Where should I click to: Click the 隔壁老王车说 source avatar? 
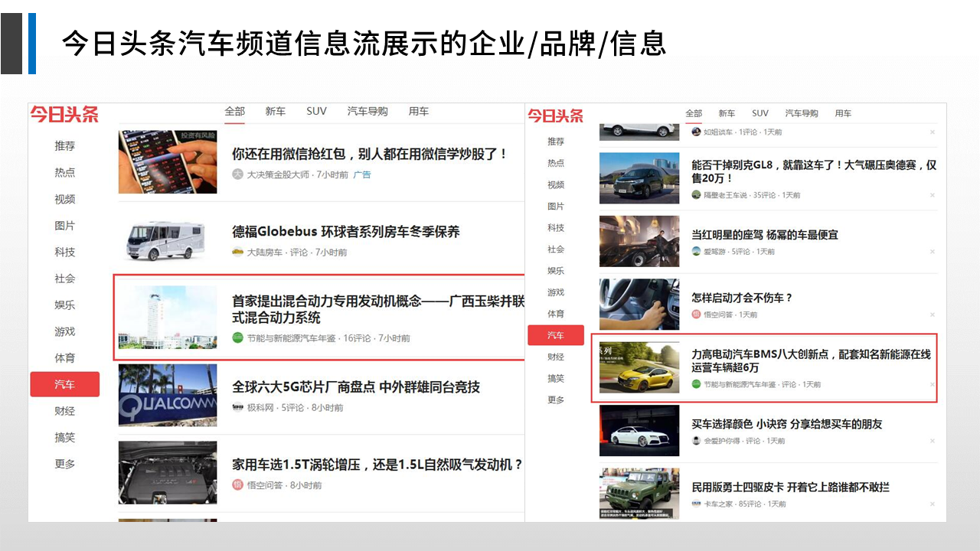(x=696, y=195)
